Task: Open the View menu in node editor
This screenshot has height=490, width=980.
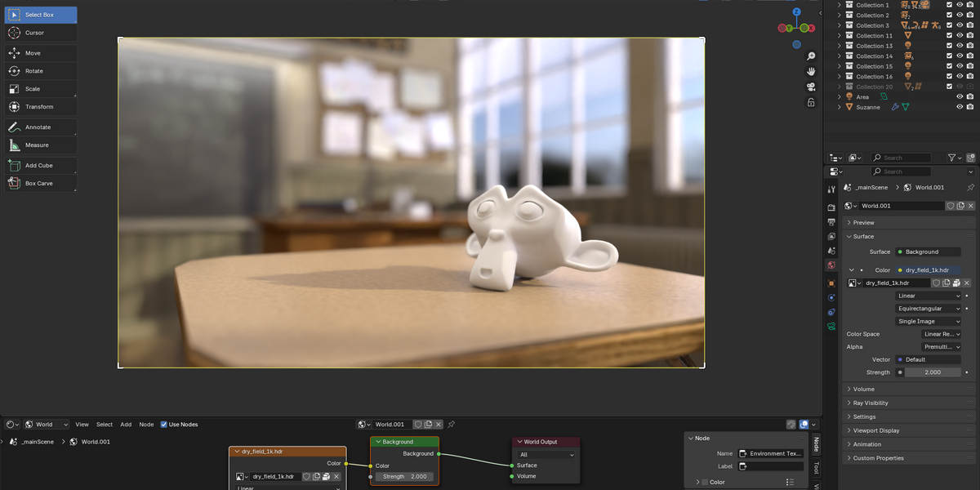Action: (x=82, y=425)
